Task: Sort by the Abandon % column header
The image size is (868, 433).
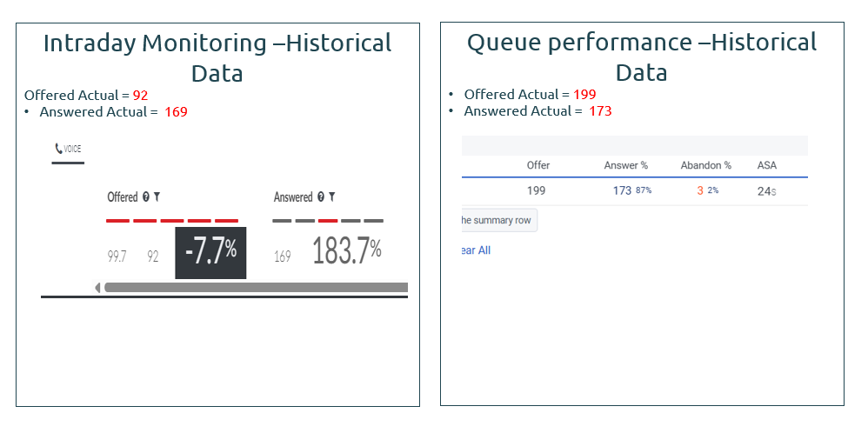Action: tap(705, 165)
